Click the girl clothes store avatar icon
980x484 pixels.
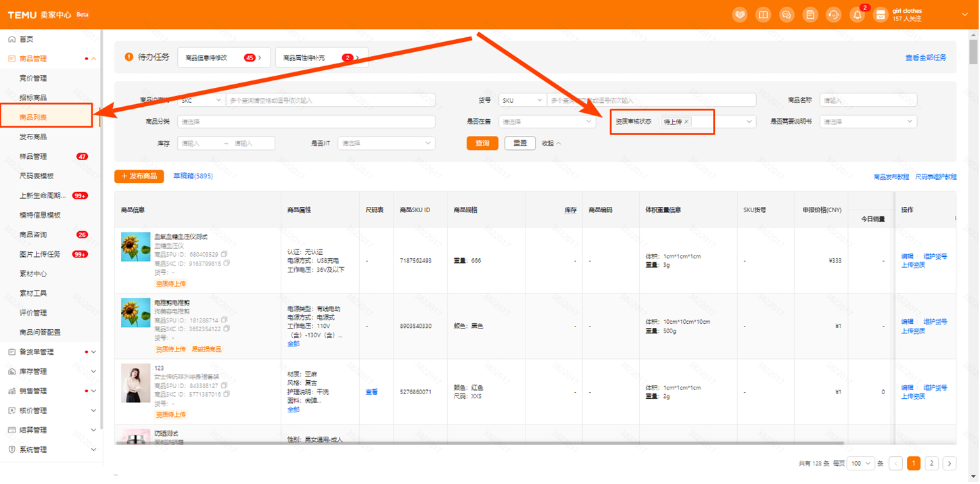[x=881, y=15]
